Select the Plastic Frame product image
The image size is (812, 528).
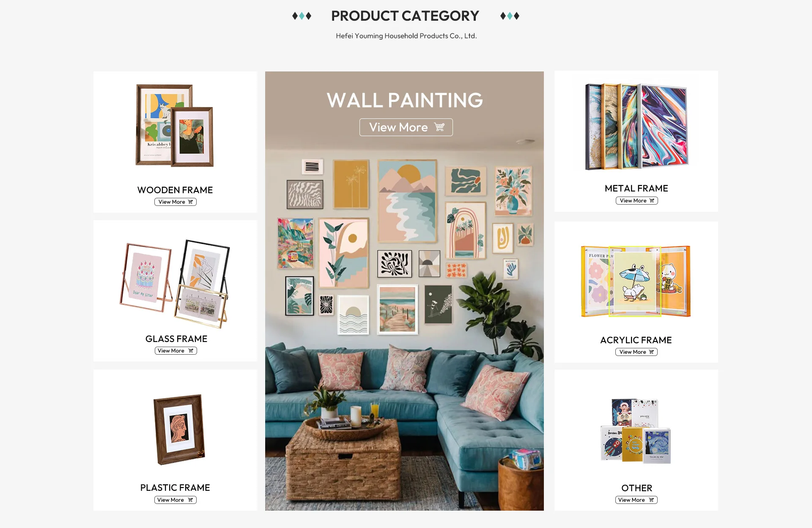click(179, 430)
